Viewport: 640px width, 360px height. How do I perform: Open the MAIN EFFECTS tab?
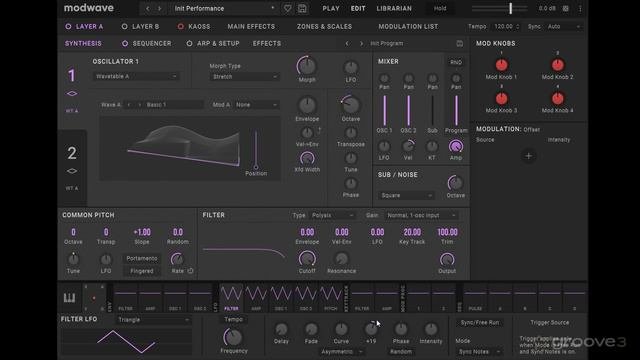251,27
